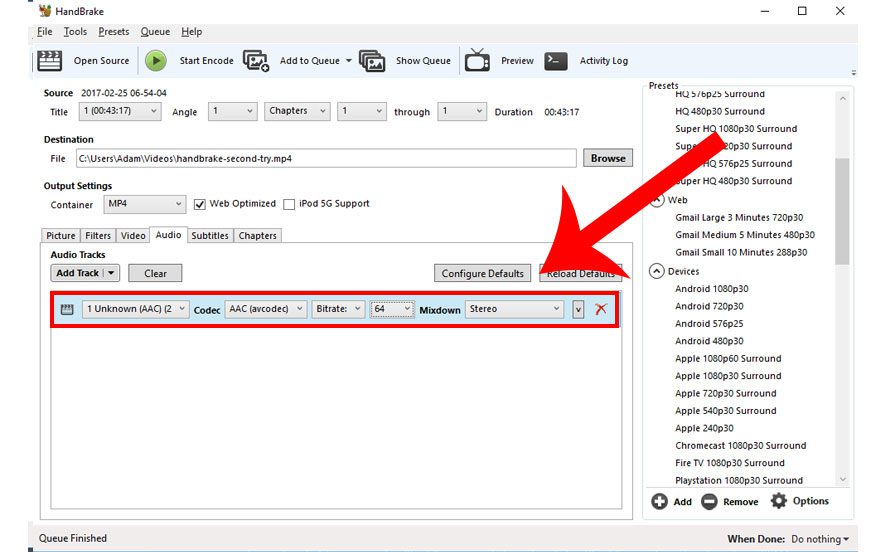The height and width of the screenshot is (552, 880).
Task: Click the Show Queue stacked images icon
Action: (x=372, y=61)
